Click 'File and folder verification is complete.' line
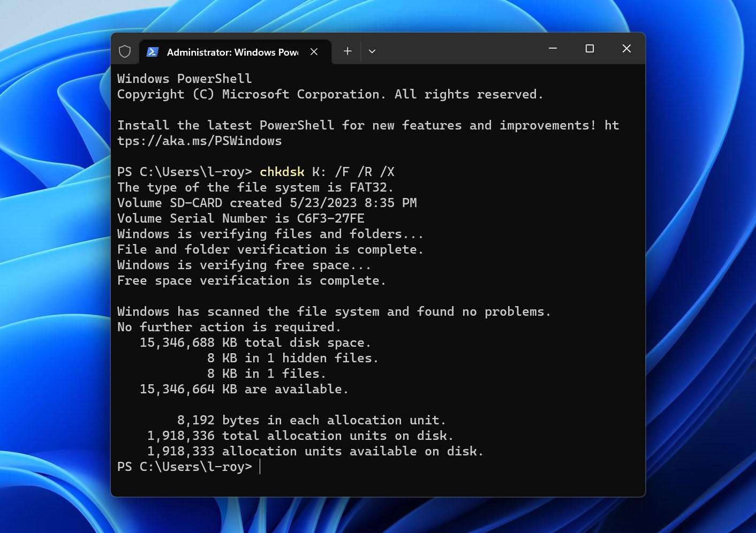This screenshot has width=756, height=533. [270, 249]
